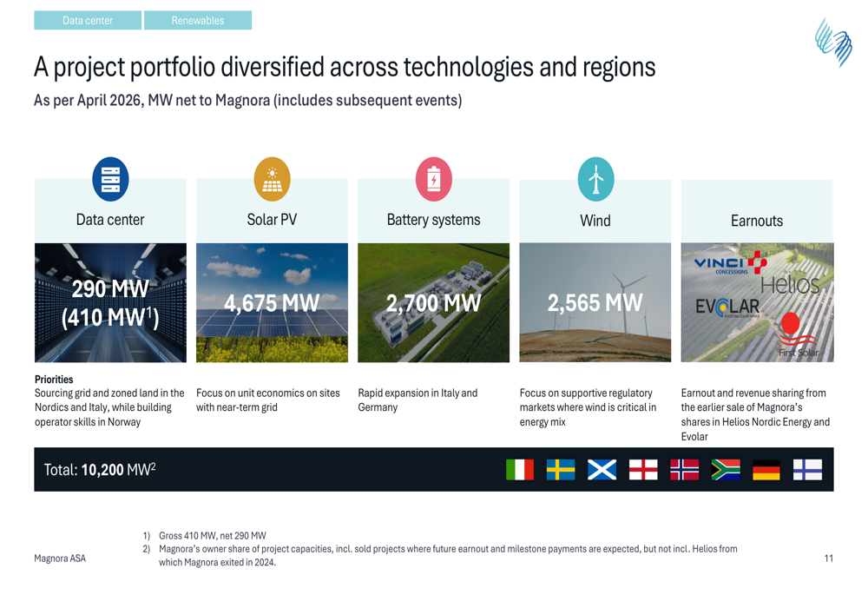Click the England flag
Image resolution: width=868 pixels, height=595 pixels.
643,469
